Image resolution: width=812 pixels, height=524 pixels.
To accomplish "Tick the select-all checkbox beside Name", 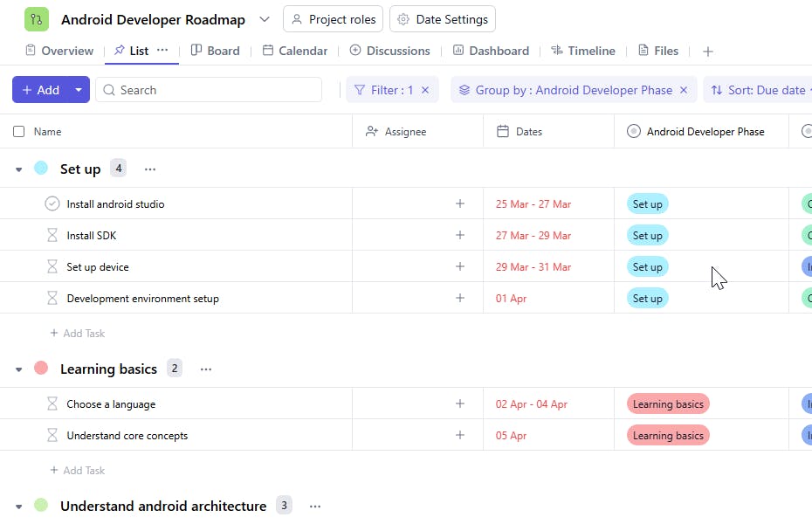I will [x=19, y=132].
